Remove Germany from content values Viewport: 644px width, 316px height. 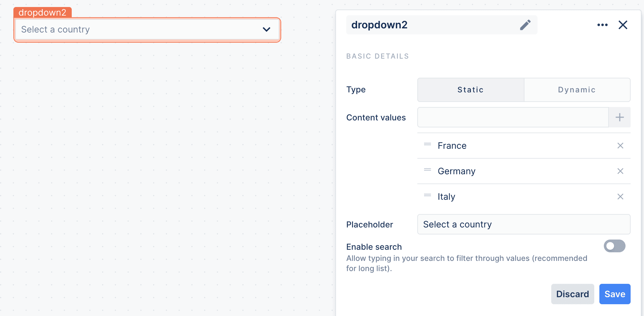tap(620, 171)
